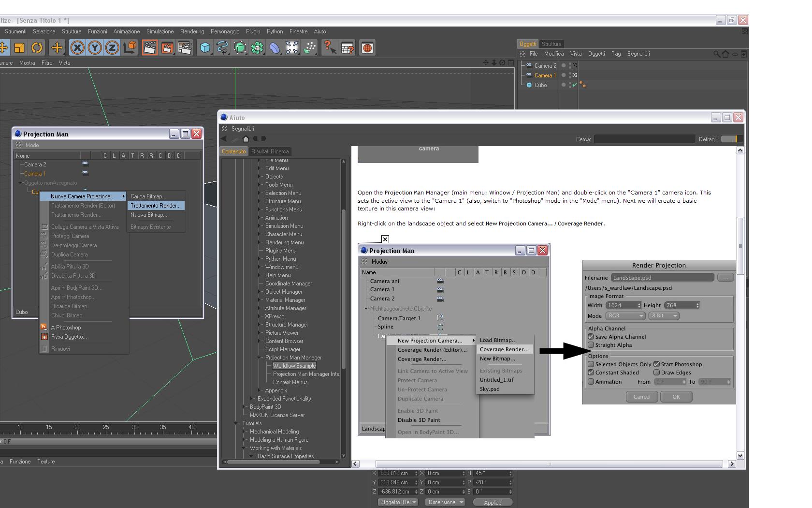Click the eye icon in Oggetti manager header
Image resolution: width=812 pixels, height=508 pixels.
(735, 54)
